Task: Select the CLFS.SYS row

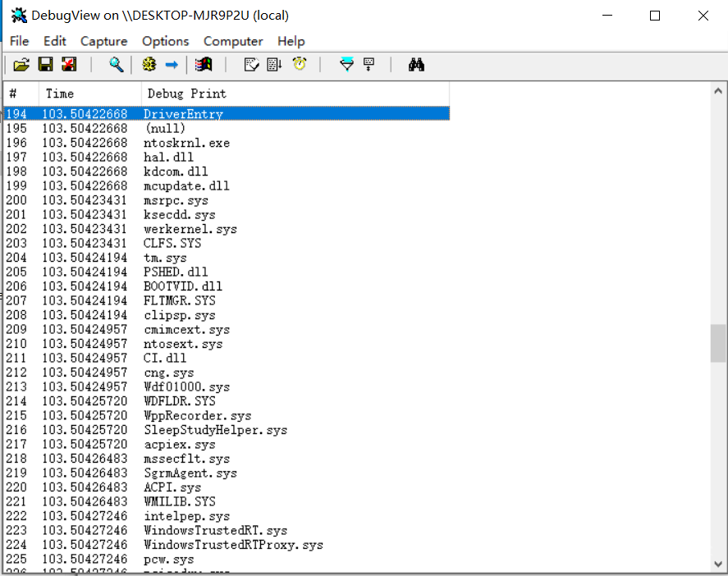Action: point(227,243)
